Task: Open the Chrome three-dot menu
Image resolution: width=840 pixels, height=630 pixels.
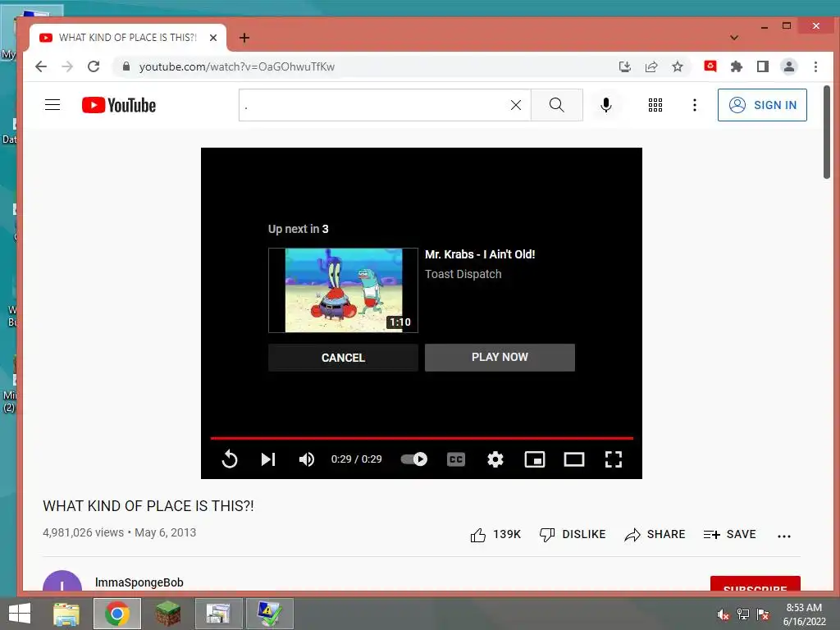Action: point(815,66)
